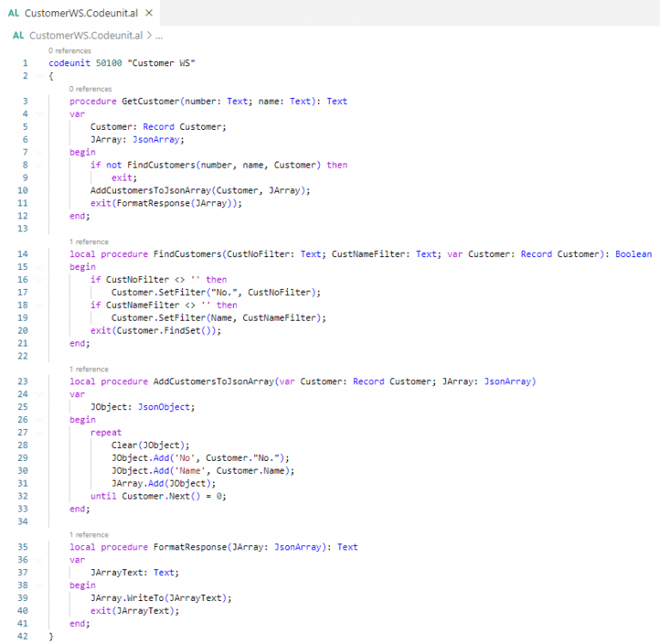Fold the repeat loop at line 27
660x644 pixels.
pos(39,432)
